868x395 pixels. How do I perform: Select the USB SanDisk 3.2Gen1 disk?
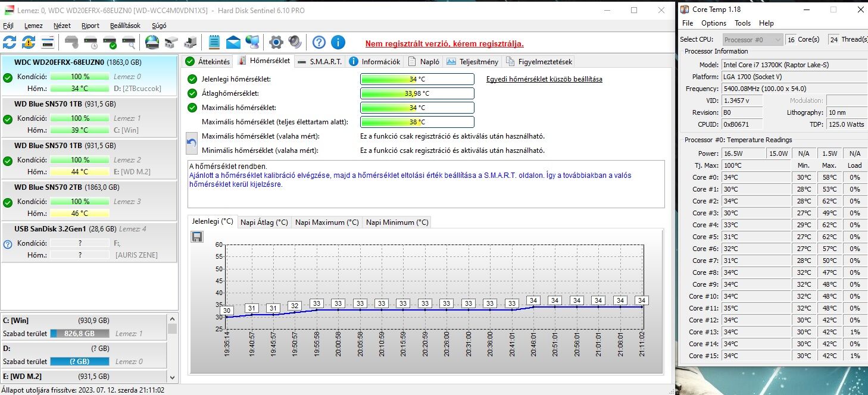(x=89, y=242)
